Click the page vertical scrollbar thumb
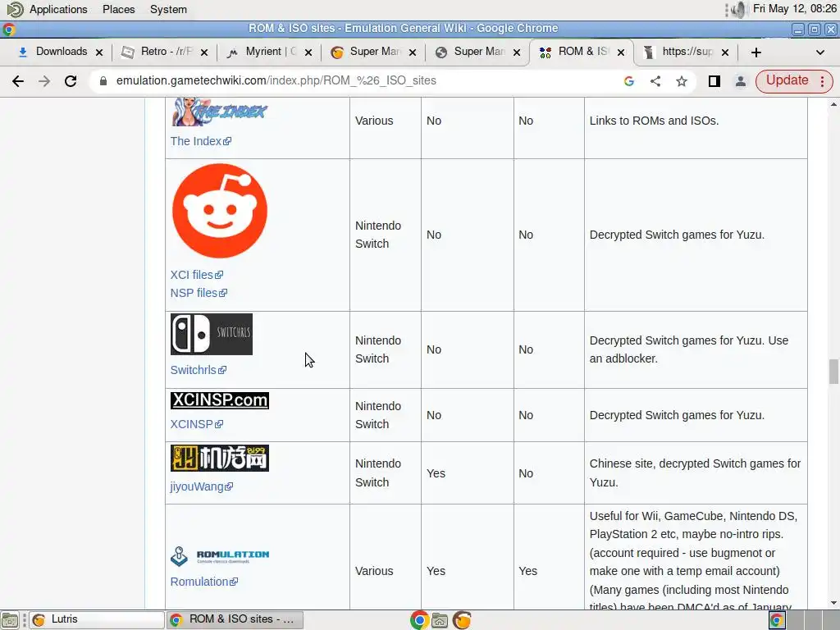The height and width of the screenshot is (630, 840). click(833, 372)
